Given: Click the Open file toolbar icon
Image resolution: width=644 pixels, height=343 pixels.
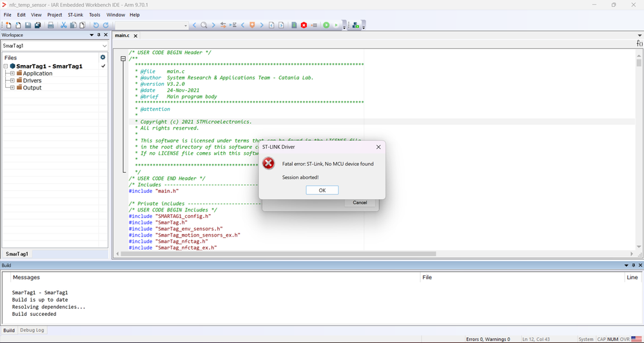Looking at the screenshot, I should [x=18, y=25].
